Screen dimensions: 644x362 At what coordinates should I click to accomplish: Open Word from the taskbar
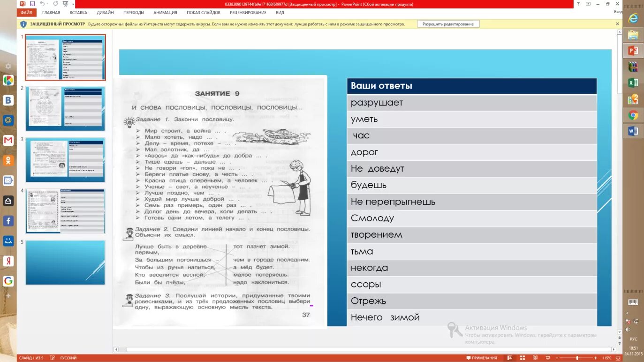click(x=633, y=131)
